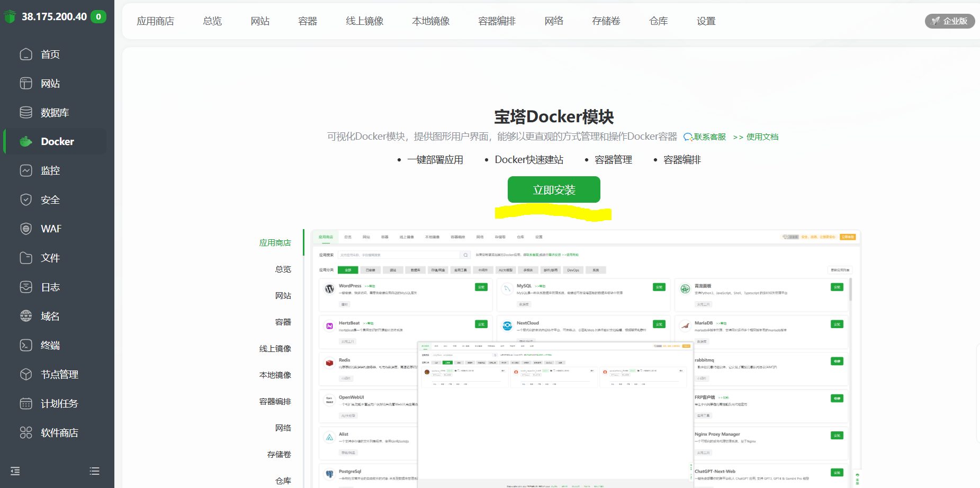Follow the 使用文档 documentation link

761,137
